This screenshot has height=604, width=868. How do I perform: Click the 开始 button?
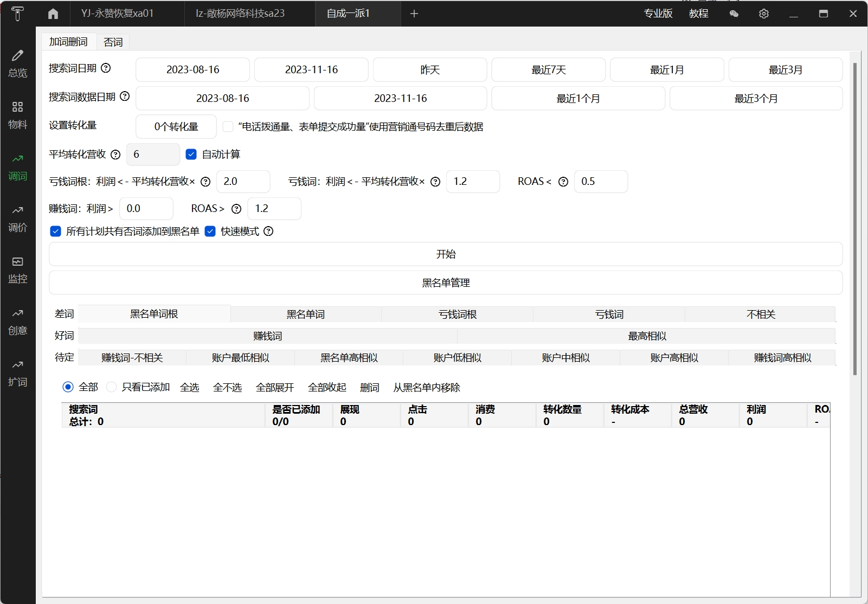pyautogui.click(x=446, y=254)
